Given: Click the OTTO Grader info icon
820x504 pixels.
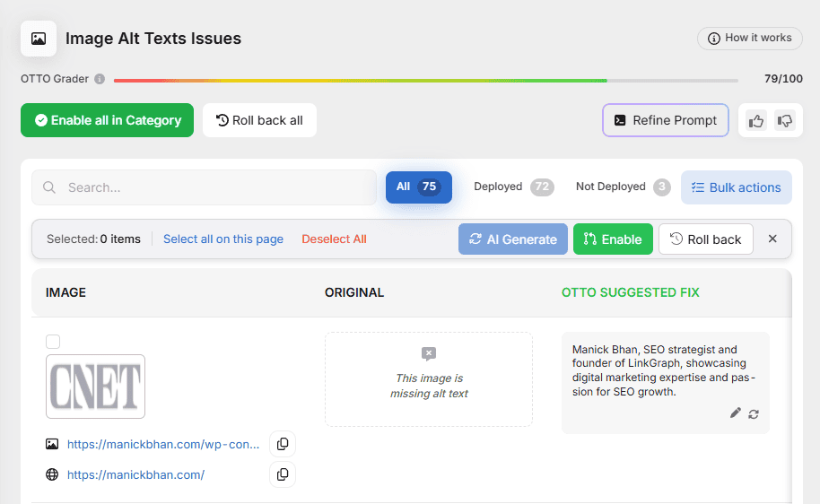Looking at the screenshot, I should [100, 79].
